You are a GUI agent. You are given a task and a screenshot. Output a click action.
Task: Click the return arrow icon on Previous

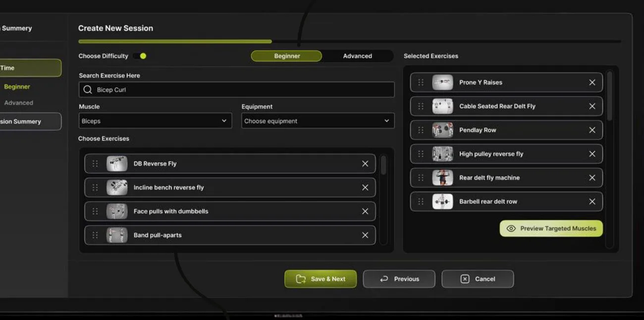coord(384,279)
